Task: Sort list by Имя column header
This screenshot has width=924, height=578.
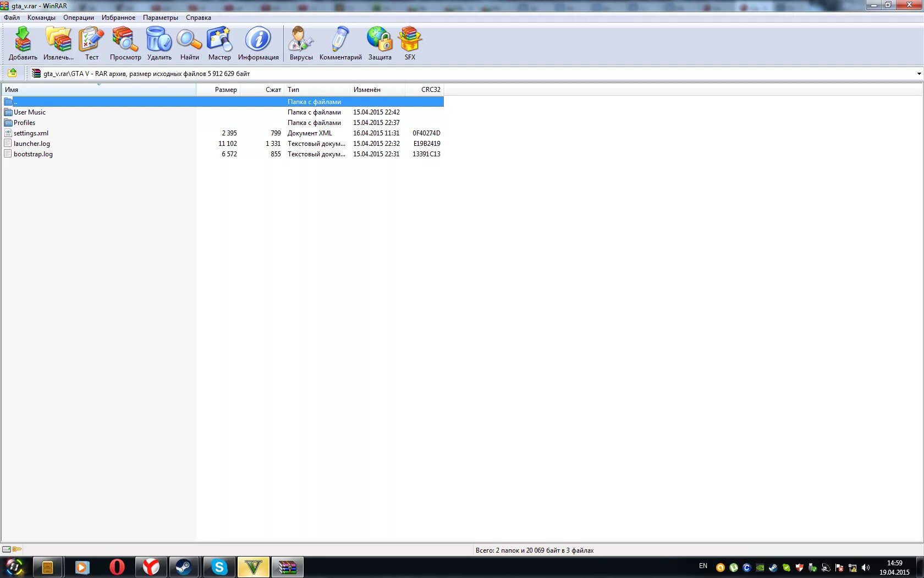Action: point(99,90)
